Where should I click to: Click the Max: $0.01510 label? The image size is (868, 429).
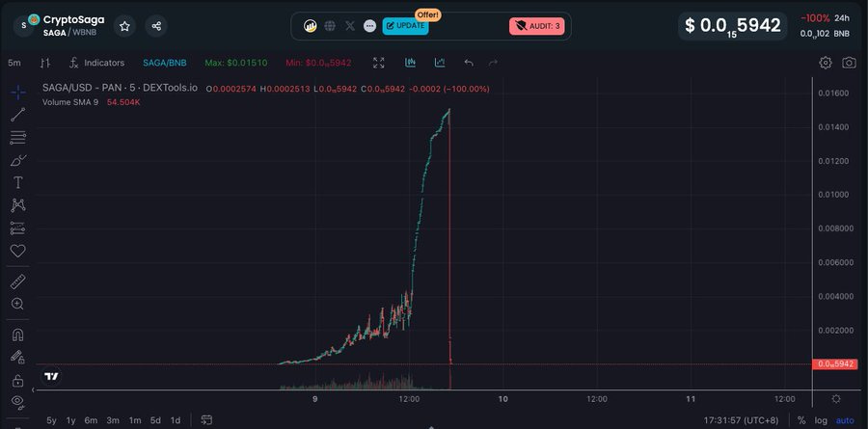pyautogui.click(x=236, y=63)
